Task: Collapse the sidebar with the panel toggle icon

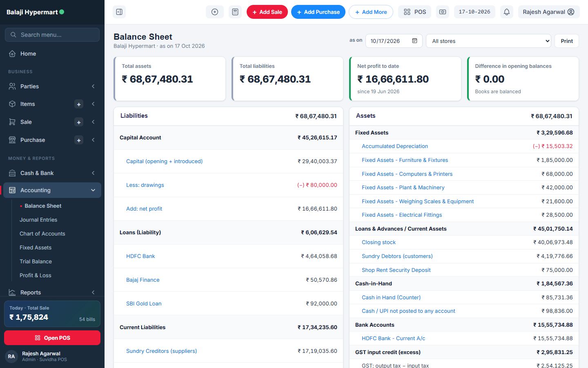Action: point(119,12)
